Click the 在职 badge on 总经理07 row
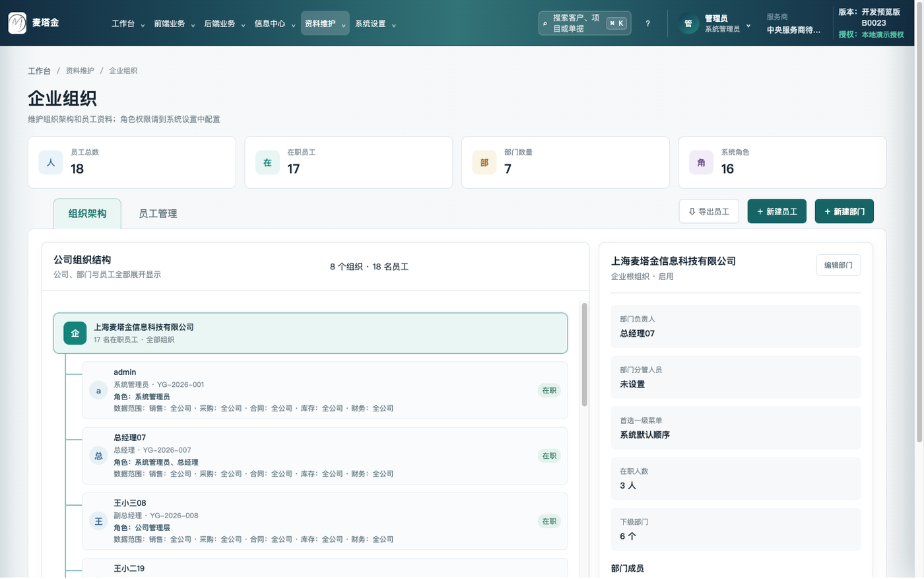The height and width of the screenshot is (579, 924). point(549,456)
